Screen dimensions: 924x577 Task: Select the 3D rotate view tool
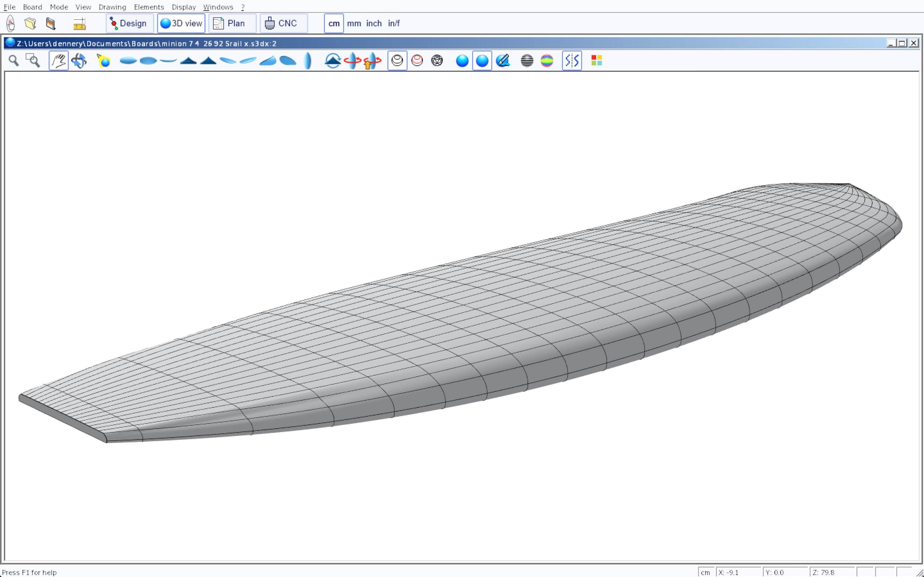click(79, 61)
